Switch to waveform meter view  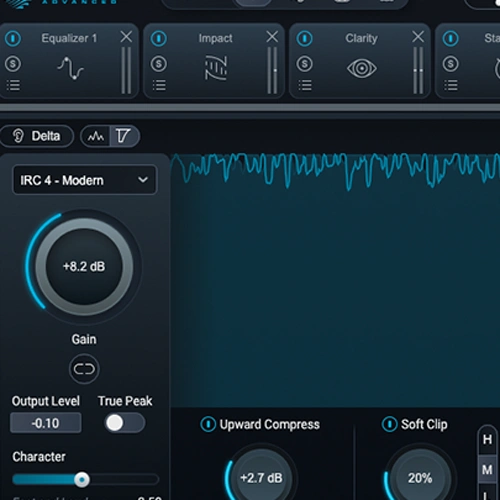click(x=96, y=136)
